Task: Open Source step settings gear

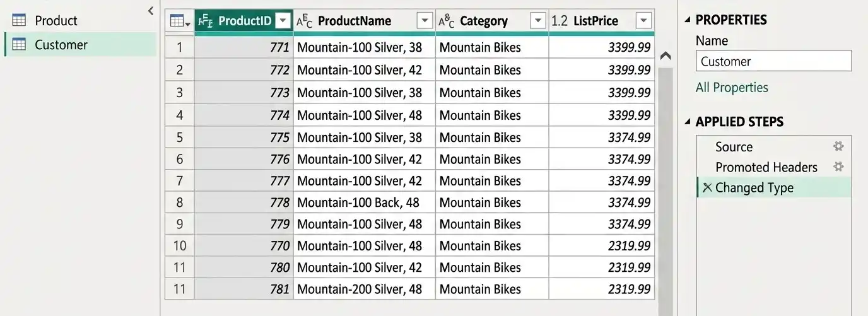Action: tap(838, 146)
